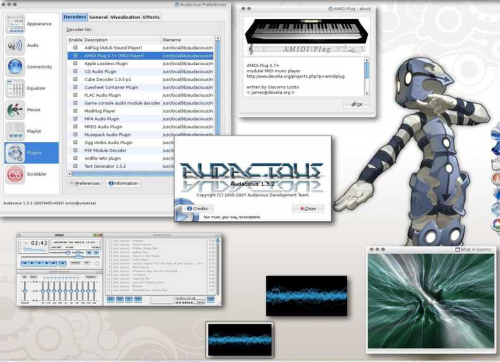The height and width of the screenshot is (362, 500).
Task: Click the decoder Information button
Action: 124,183
